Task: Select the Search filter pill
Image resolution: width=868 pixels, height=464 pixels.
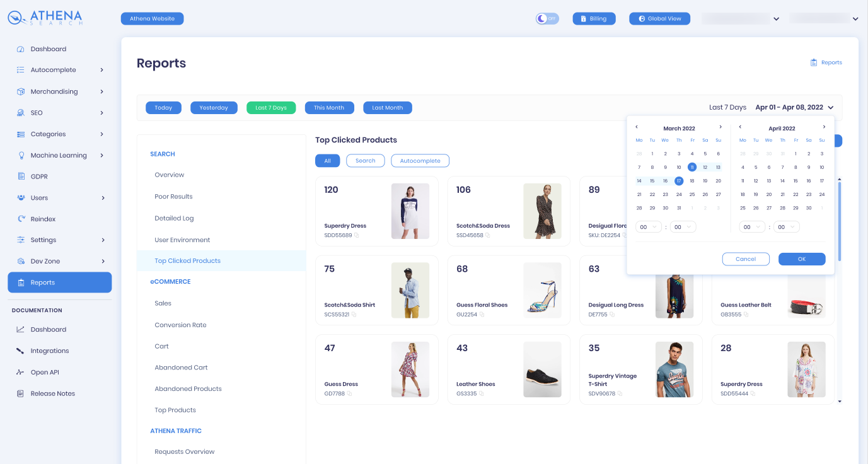Action: (x=365, y=161)
